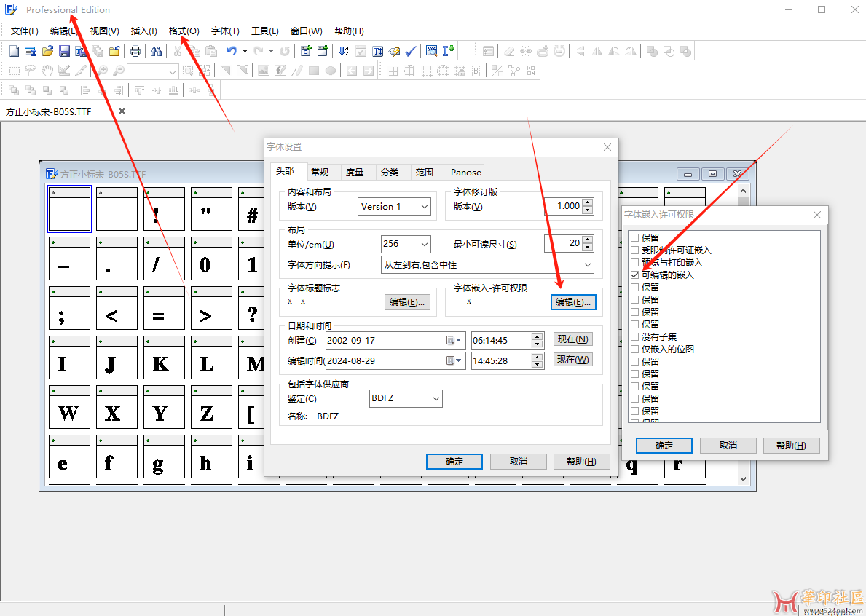Click the zoom out magnifier icon
This screenshot has height=616, width=866.
118,71
